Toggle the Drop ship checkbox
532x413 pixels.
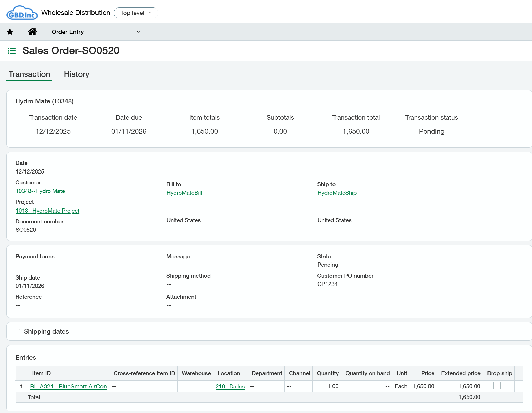497,386
